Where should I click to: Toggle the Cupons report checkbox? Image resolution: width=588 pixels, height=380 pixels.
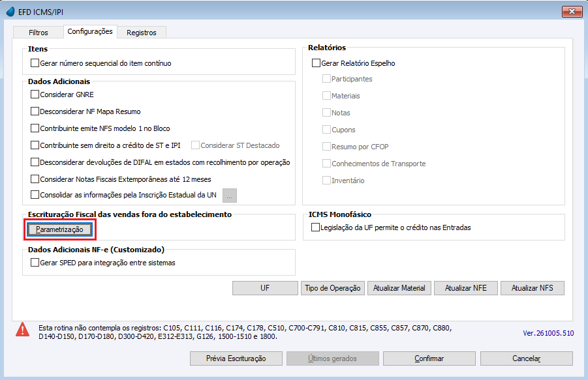(326, 130)
